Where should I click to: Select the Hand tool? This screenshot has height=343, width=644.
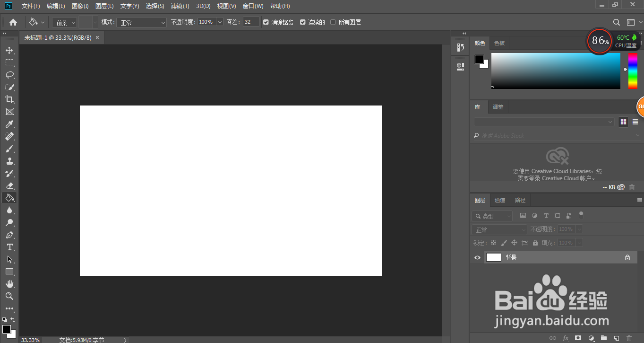coord(9,284)
